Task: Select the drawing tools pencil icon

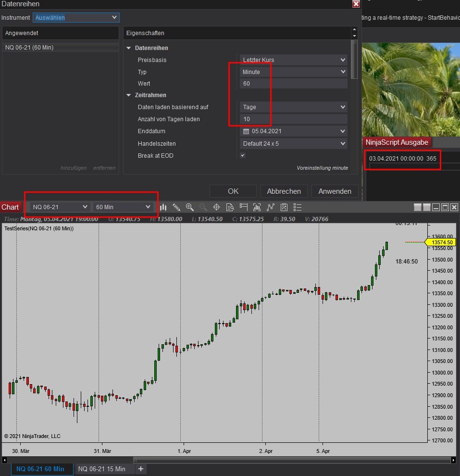Action: [176, 207]
